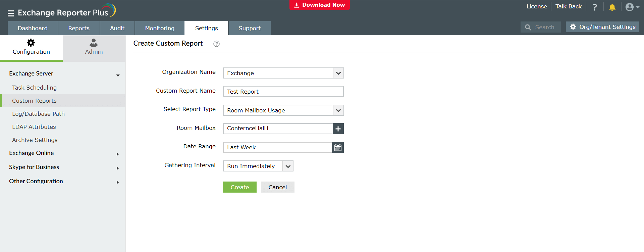This screenshot has height=252, width=644.
Task: Click the Cancel button
Action: pyautogui.click(x=278, y=187)
